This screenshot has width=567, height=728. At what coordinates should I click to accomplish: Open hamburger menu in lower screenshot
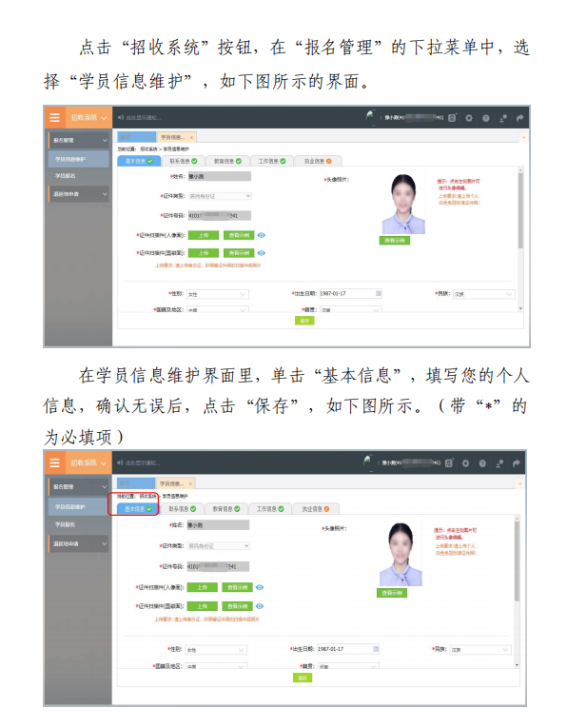(55, 462)
